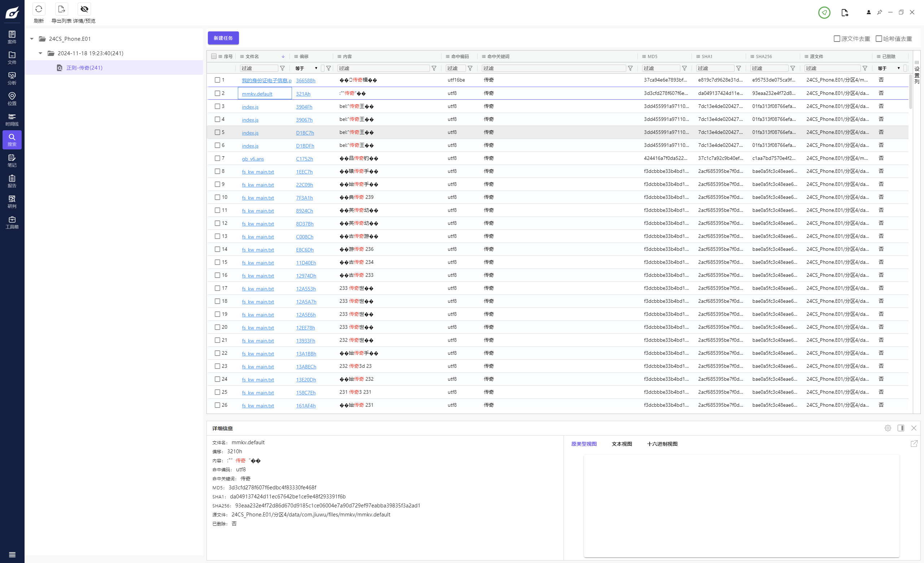Click the 新建任务 button
Screen dimensions: 924x563
(x=223, y=38)
